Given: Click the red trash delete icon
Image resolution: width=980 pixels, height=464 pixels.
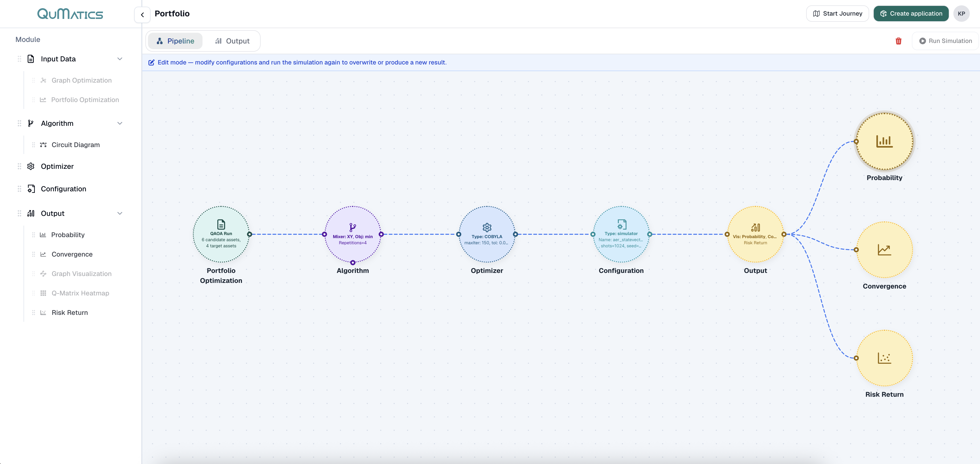Looking at the screenshot, I should click(898, 41).
